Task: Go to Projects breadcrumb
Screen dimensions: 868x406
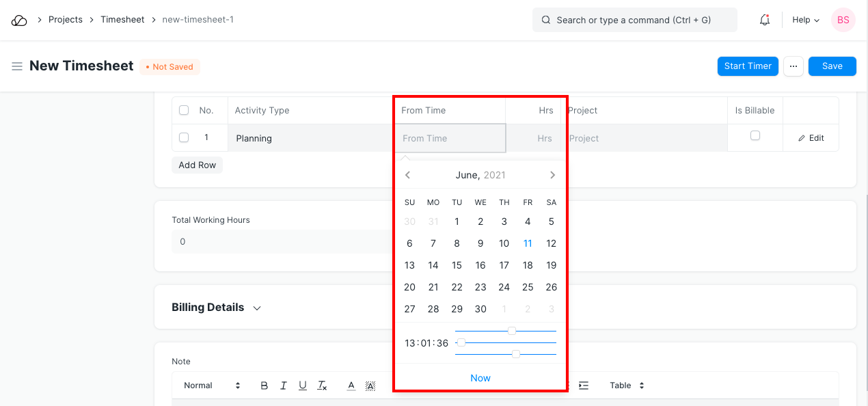Action: click(x=66, y=20)
